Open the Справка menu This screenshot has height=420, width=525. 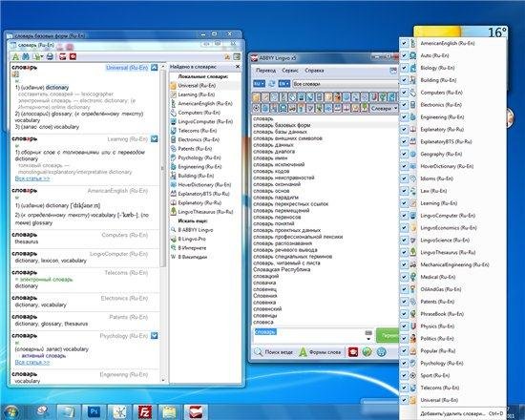(314, 71)
